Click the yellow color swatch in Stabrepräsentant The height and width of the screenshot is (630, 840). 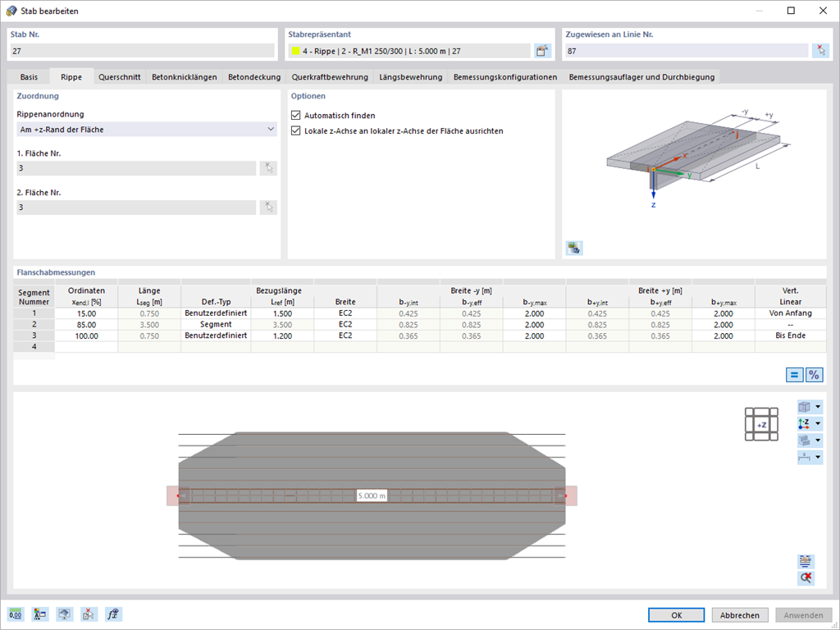tap(295, 52)
